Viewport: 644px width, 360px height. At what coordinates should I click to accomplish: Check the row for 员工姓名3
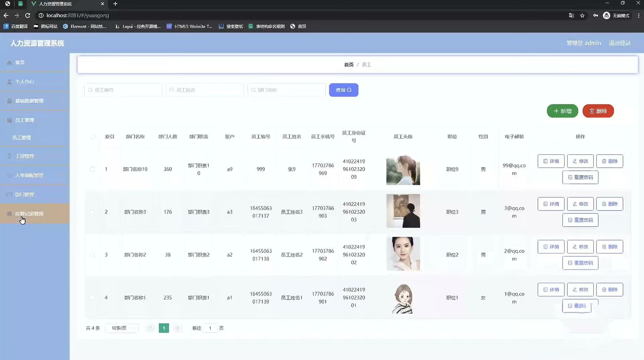click(93, 212)
